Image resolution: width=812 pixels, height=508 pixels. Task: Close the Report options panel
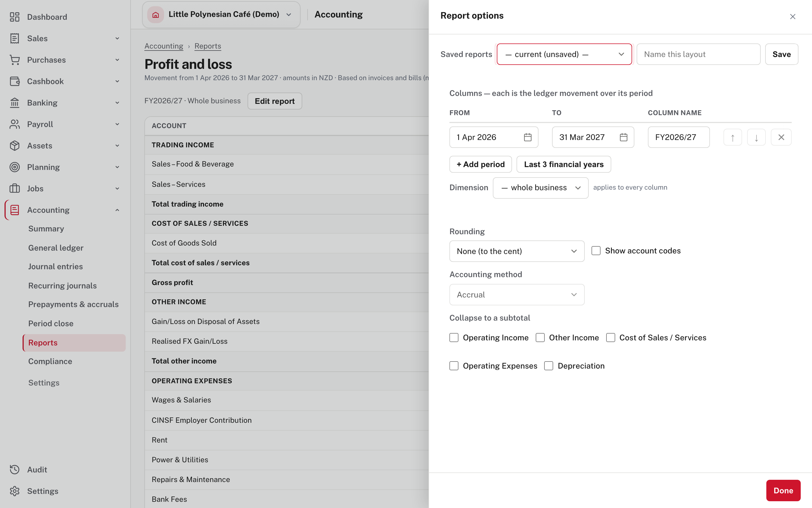[793, 16]
